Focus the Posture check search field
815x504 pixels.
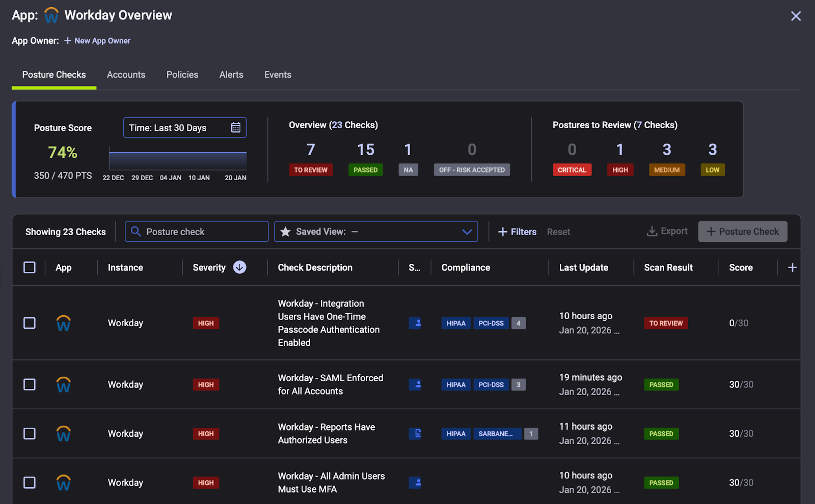click(x=197, y=232)
